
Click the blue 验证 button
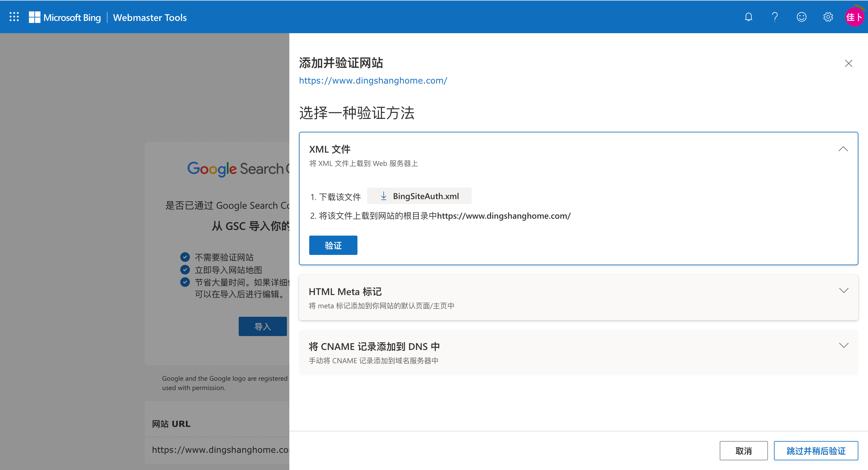tap(333, 245)
